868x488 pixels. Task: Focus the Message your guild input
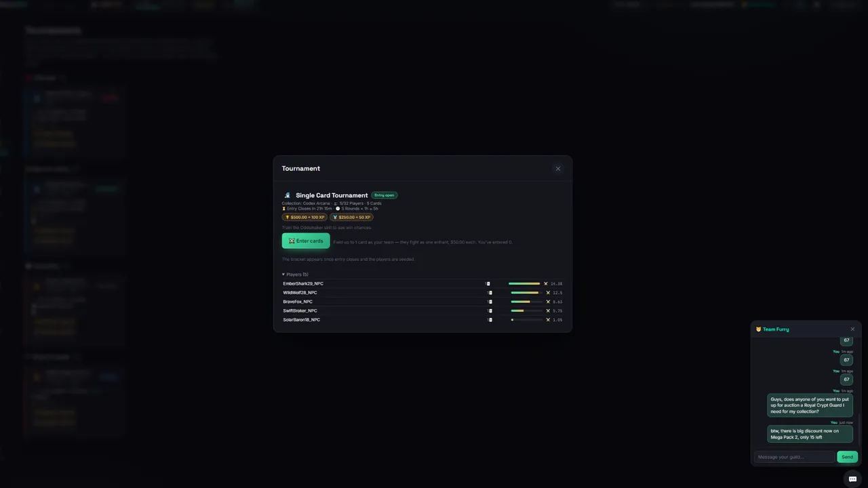tap(795, 457)
